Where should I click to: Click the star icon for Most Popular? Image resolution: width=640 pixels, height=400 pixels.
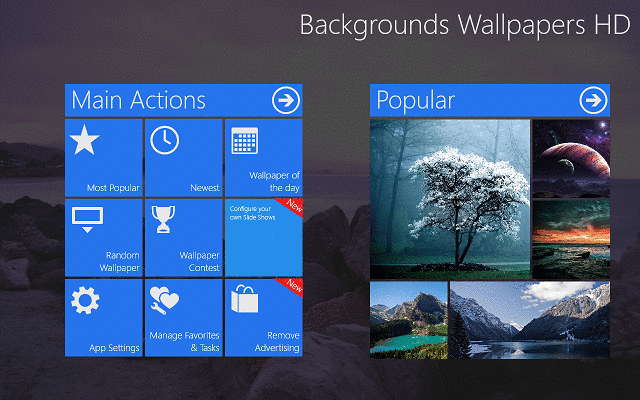tap(85, 142)
